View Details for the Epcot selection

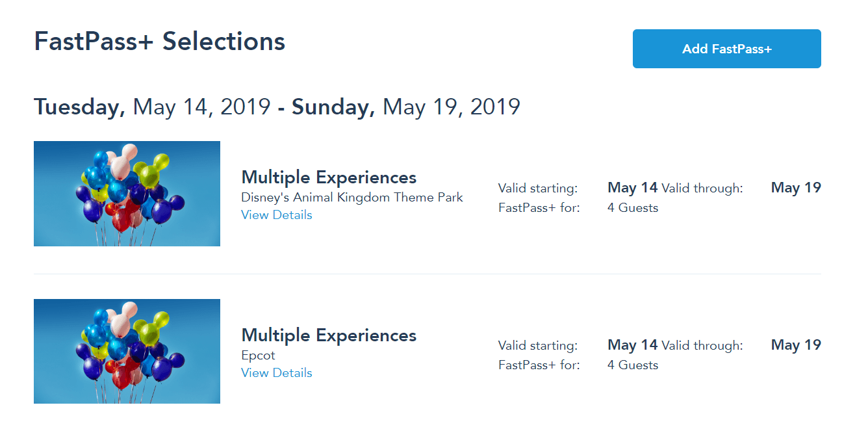tap(276, 373)
